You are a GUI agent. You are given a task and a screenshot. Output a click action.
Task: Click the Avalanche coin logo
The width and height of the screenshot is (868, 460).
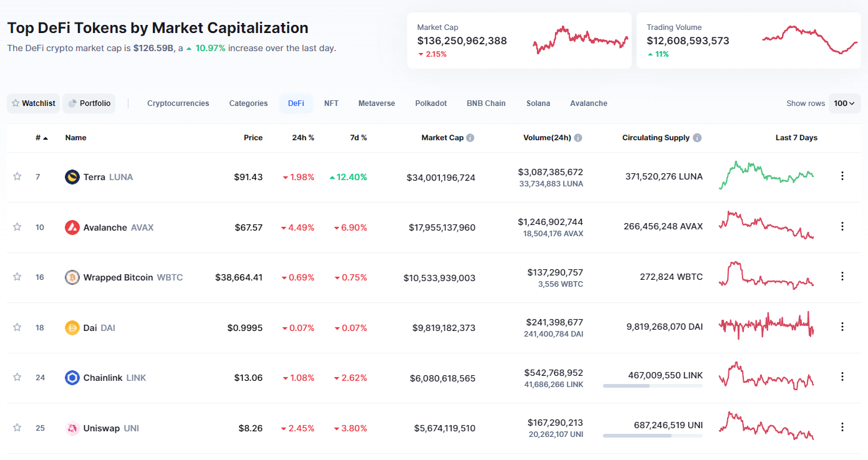72,227
